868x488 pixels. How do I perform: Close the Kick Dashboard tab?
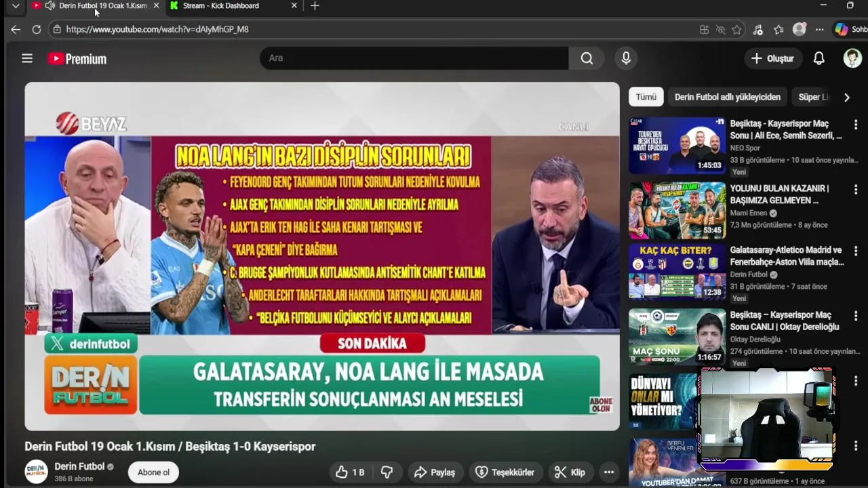click(294, 5)
